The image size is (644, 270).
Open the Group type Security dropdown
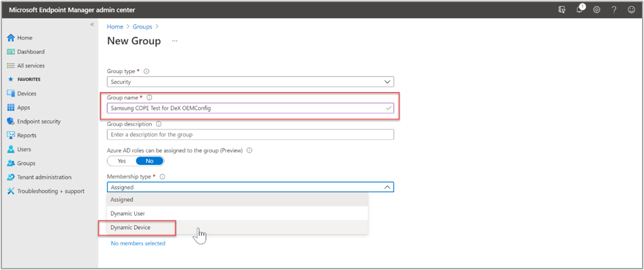250,82
